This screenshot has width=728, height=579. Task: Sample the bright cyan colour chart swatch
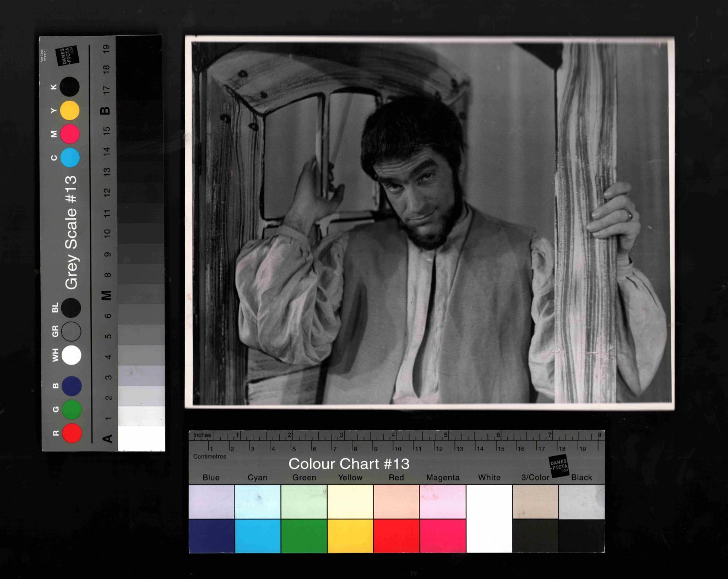(x=258, y=535)
